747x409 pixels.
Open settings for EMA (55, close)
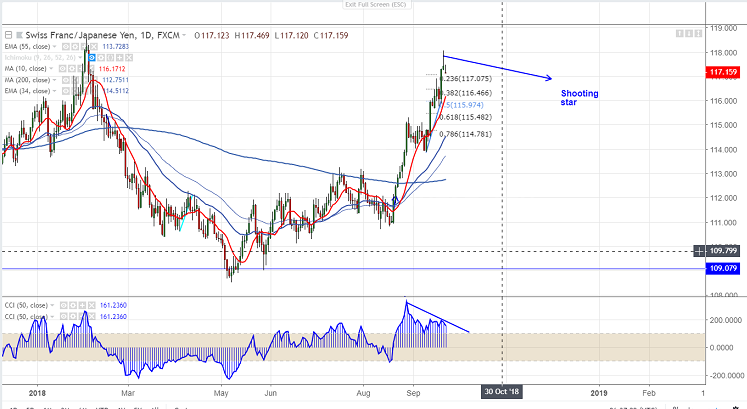coord(75,47)
